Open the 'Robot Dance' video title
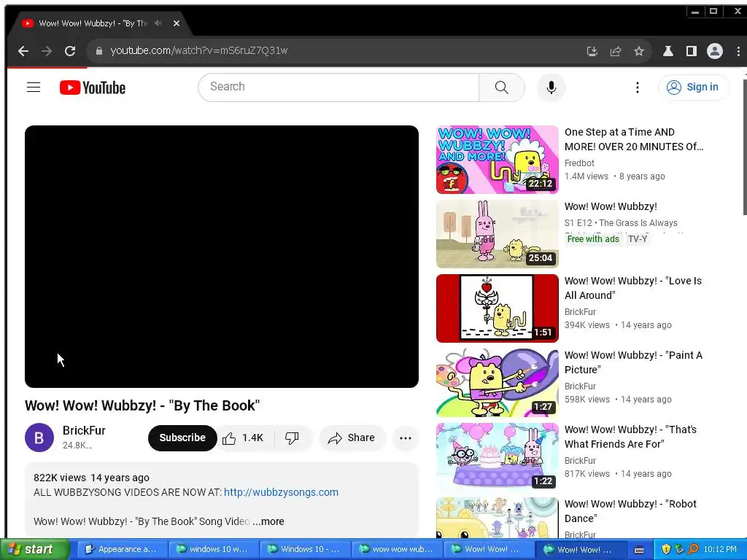Screen dimensions: 747x560 [x=630, y=511]
